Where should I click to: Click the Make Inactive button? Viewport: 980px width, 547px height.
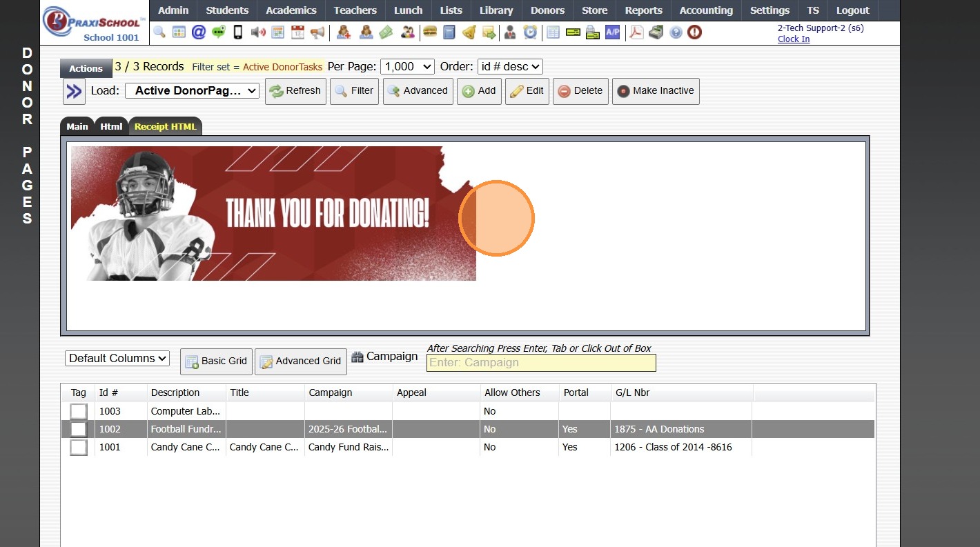(656, 91)
